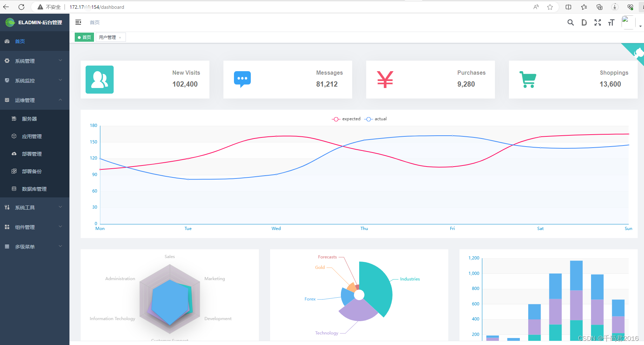The image size is (644, 345).
Task: Collapse the sidebar with the hamburger icon
Action: [x=78, y=22]
